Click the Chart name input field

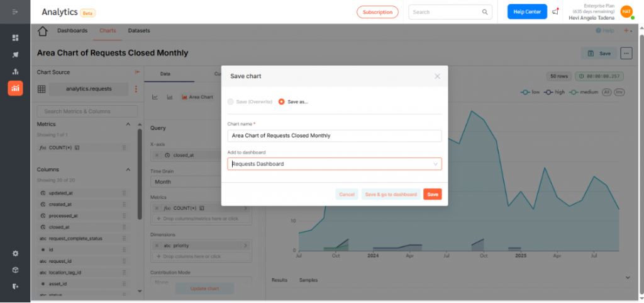click(334, 135)
